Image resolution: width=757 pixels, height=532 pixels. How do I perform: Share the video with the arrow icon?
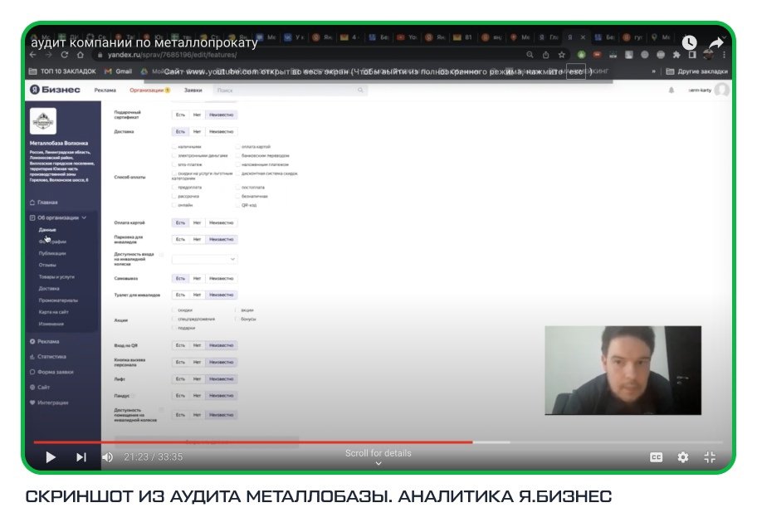pyautogui.click(x=716, y=42)
